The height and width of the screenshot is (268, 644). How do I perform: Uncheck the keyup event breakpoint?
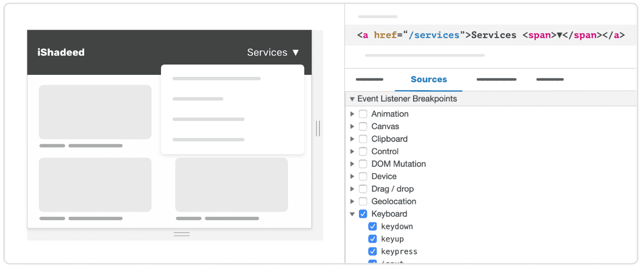pyautogui.click(x=373, y=239)
